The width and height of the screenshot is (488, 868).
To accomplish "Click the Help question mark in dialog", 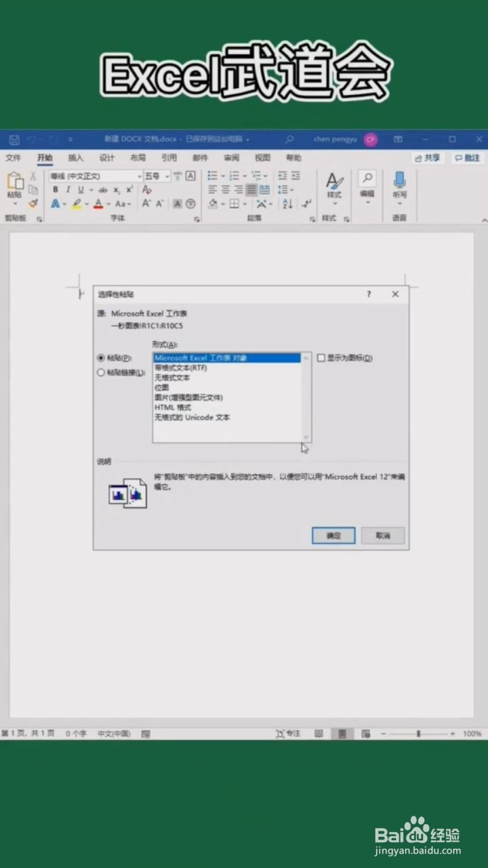I will click(369, 294).
